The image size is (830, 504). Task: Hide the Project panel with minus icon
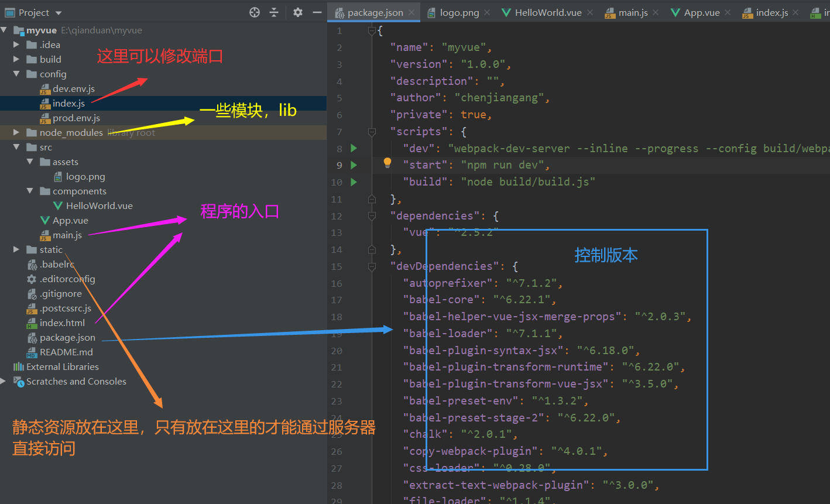(x=317, y=12)
